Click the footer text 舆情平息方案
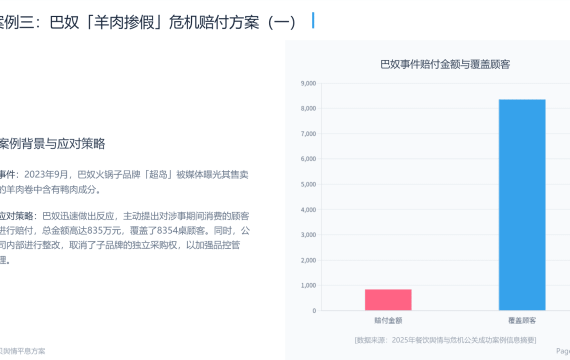 coord(23,351)
